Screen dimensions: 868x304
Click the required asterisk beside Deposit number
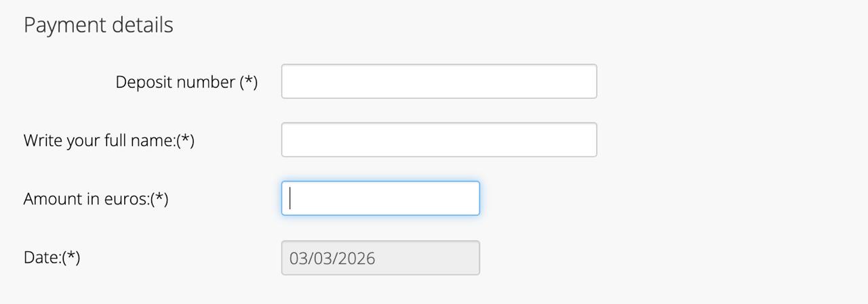coord(249,81)
